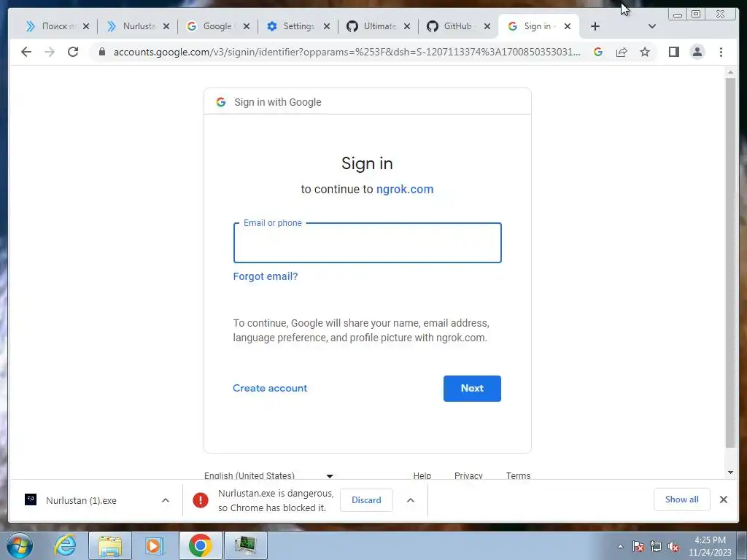Viewport: 747px width, 560px height.
Task: Open the monitor app in taskbar
Action: point(245,545)
